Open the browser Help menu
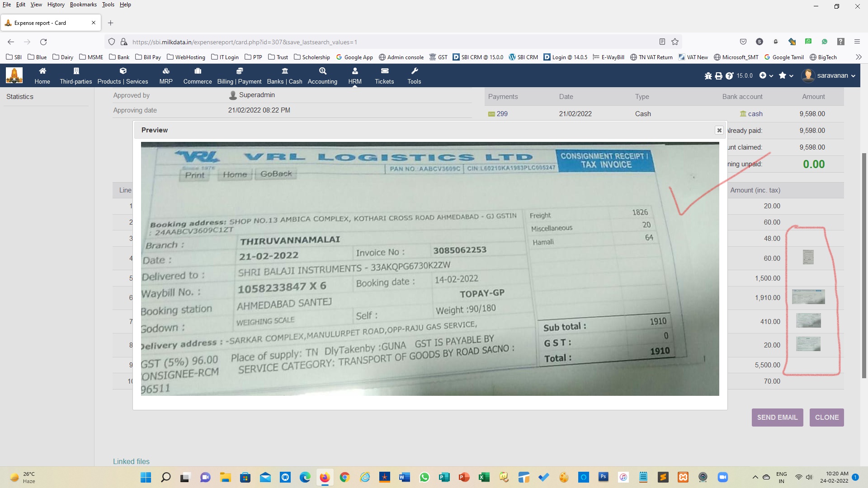Viewport: 868px width, 488px height. pos(125,5)
